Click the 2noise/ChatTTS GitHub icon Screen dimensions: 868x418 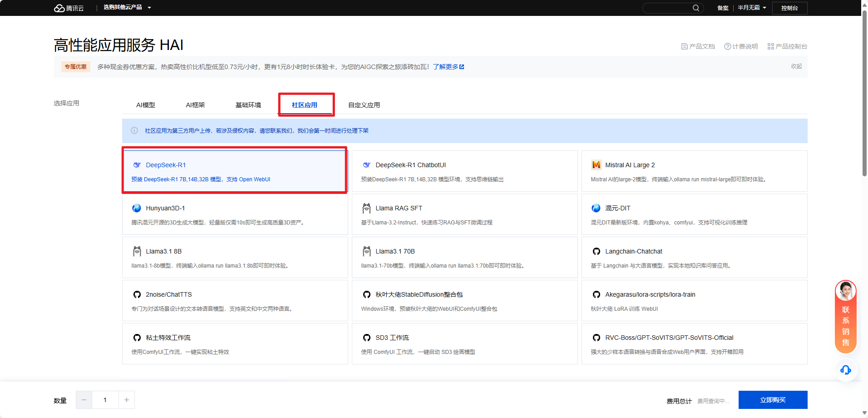click(137, 294)
